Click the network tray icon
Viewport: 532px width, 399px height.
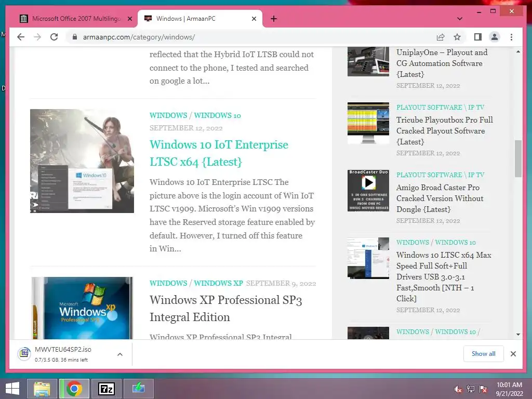471,389
